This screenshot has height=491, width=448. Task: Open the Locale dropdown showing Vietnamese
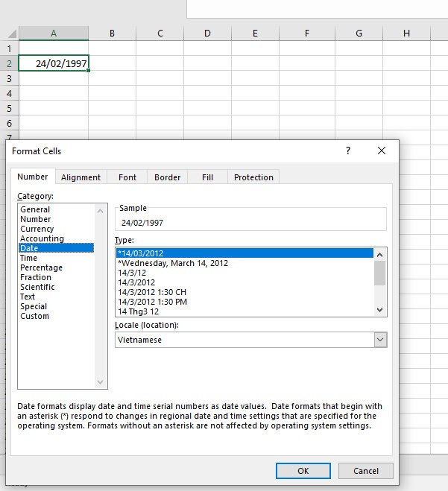tap(251, 340)
